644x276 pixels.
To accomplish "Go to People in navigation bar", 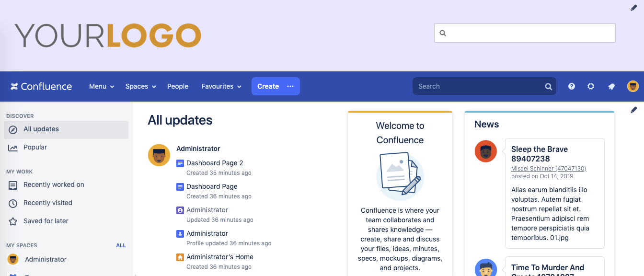I will pyautogui.click(x=178, y=86).
